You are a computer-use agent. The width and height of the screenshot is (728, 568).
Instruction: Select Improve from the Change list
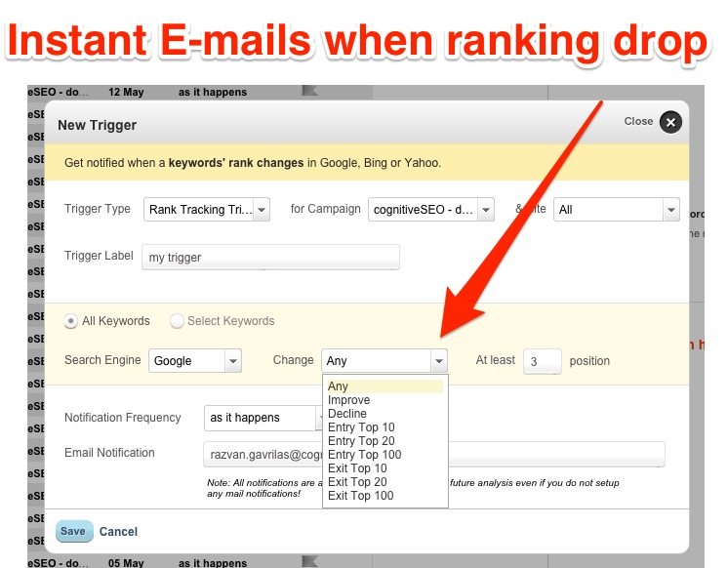tap(348, 400)
